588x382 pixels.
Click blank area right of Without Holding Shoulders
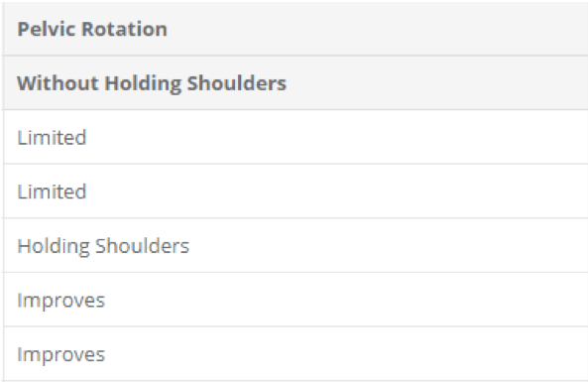pos(435,83)
